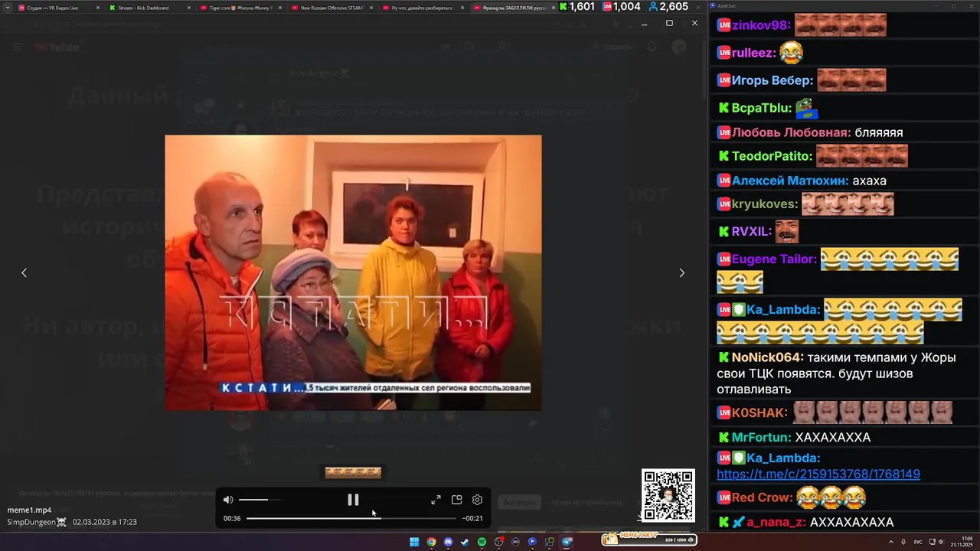Click the Meme Party 250/1500 widget

coord(649,539)
